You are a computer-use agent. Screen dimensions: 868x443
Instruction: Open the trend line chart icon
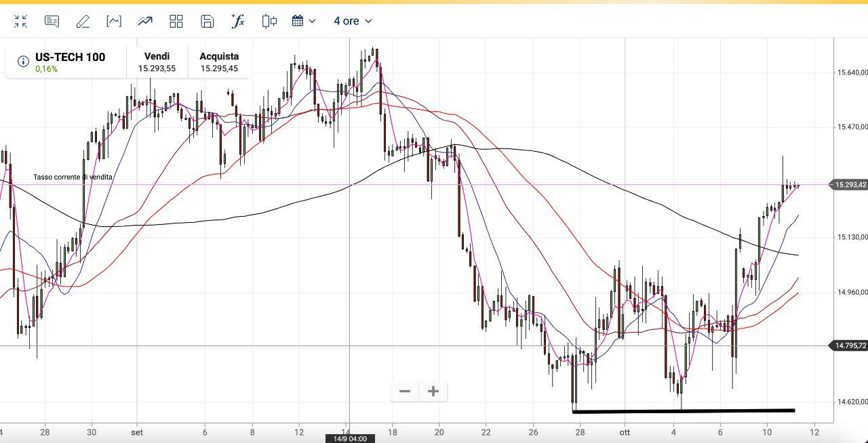coord(145,21)
